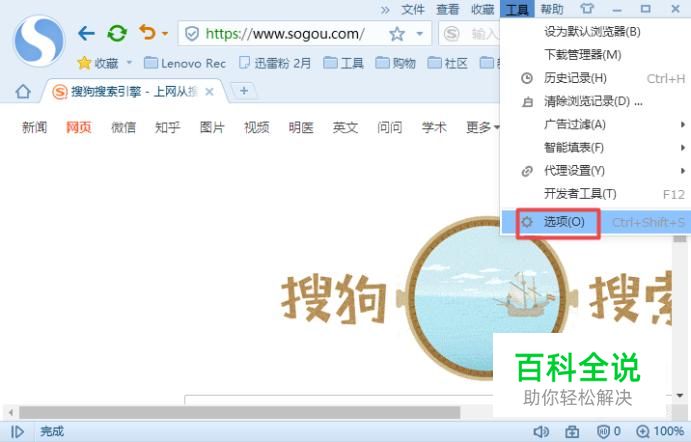Image resolution: width=691 pixels, height=442 pixels.
Task: Click the vertical scroll down arrow
Action: tap(680, 395)
